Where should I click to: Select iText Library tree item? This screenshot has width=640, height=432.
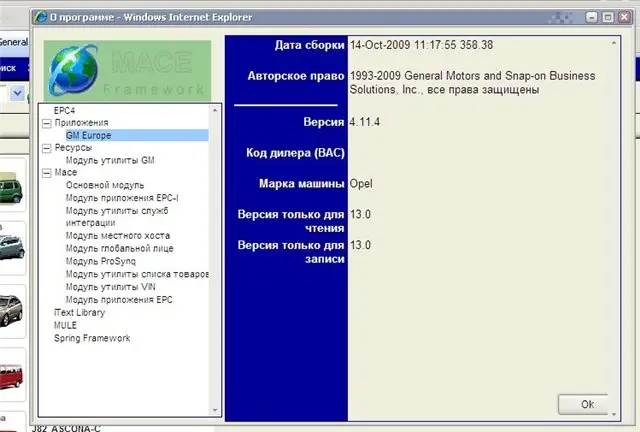pyautogui.click(x=80, y=312)
